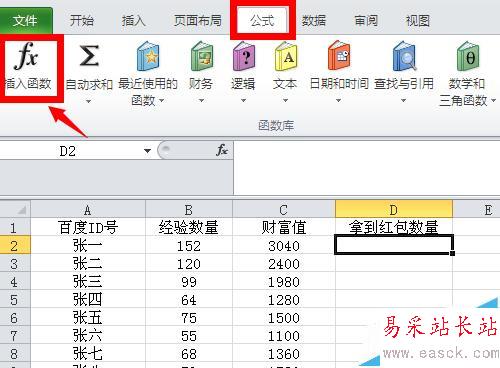This screenshot has width=500, height=368.
Task: Open the Name Box dropdown arrow
Action: (147, 151)
